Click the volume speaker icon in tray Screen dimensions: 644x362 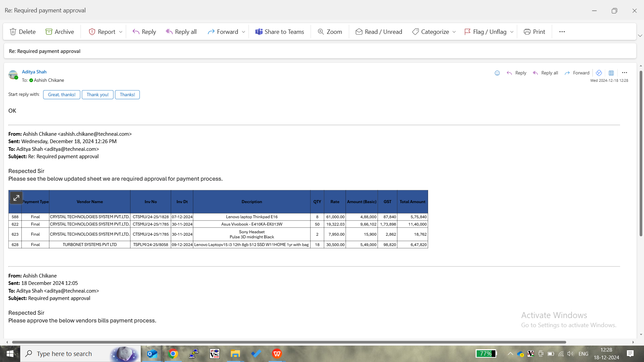click(570, 354)
